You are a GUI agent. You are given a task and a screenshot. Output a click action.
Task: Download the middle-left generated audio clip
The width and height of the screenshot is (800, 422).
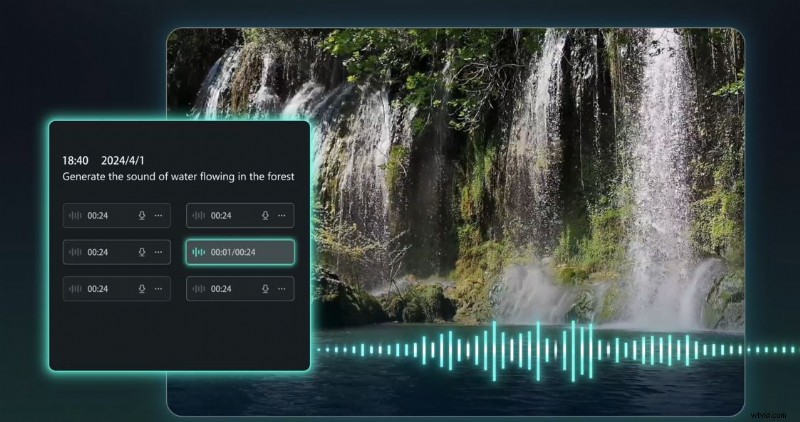point(142,253)
